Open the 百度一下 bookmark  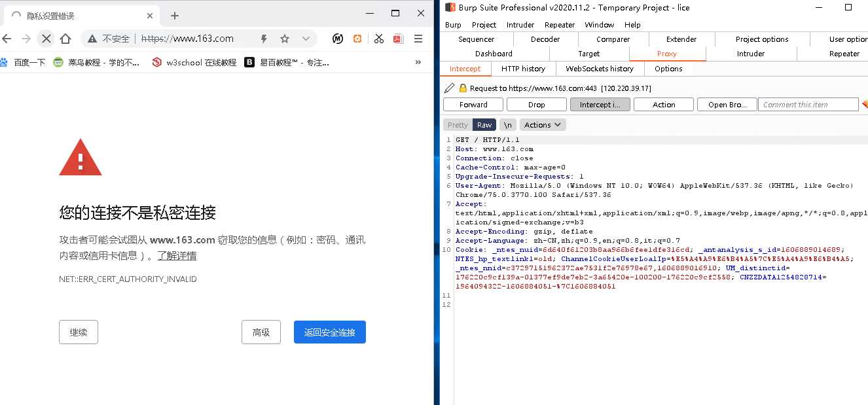point(23,63)
